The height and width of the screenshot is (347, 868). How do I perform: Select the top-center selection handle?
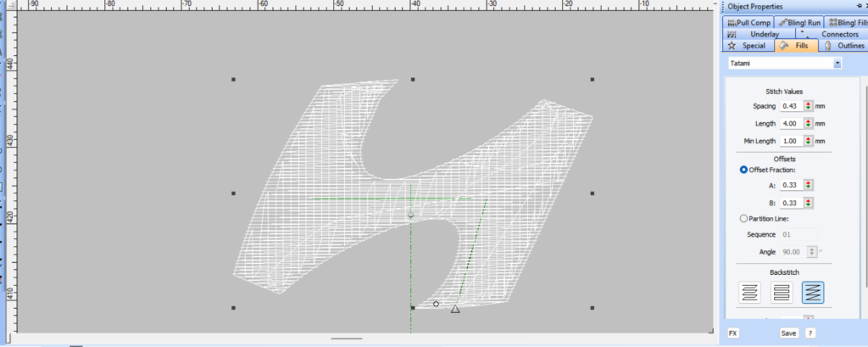(x=413, y=80)
